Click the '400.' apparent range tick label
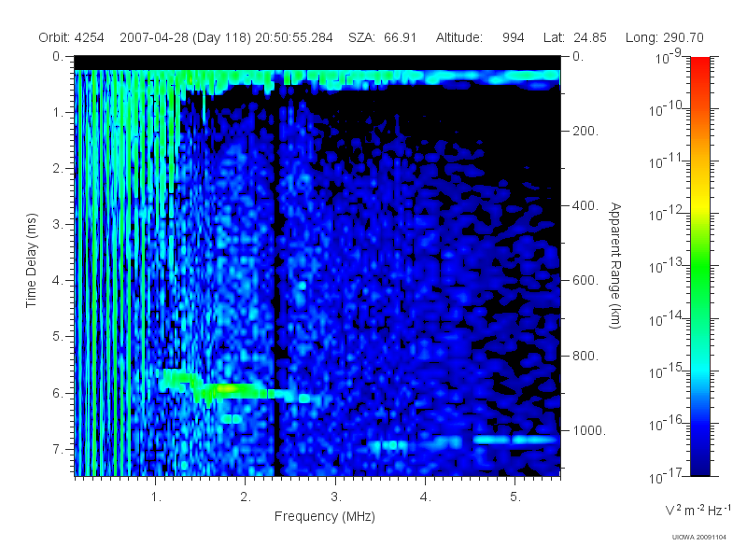The width and height of the screenshot is (747, 560). (585, 205)
